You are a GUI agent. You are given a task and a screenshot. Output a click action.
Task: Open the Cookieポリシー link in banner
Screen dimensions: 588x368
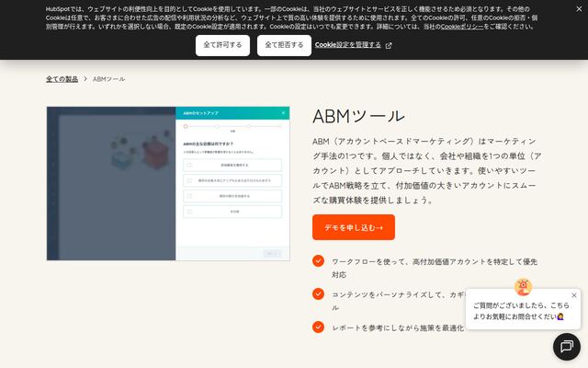[462, 27]
